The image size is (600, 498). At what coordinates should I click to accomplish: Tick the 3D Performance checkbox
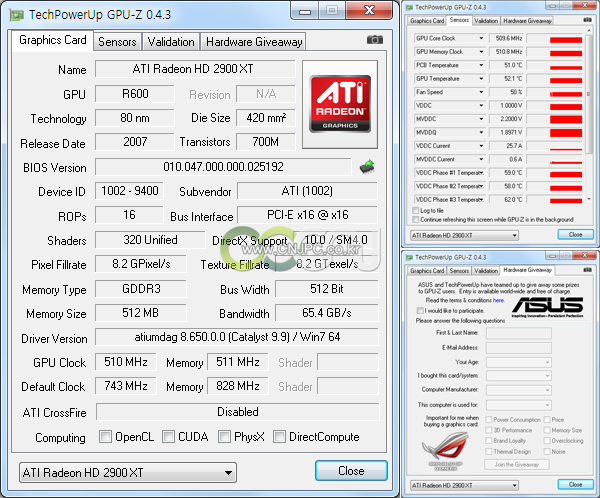489,430
